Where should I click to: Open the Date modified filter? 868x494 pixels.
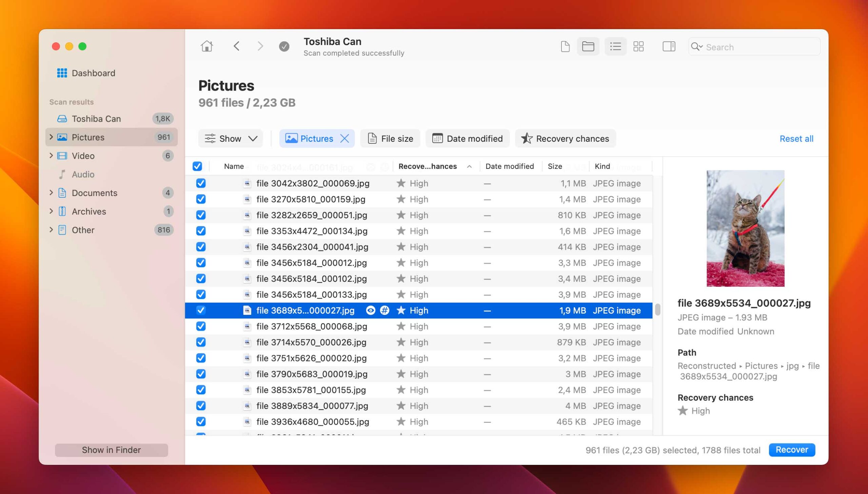[x=468, y=138]
